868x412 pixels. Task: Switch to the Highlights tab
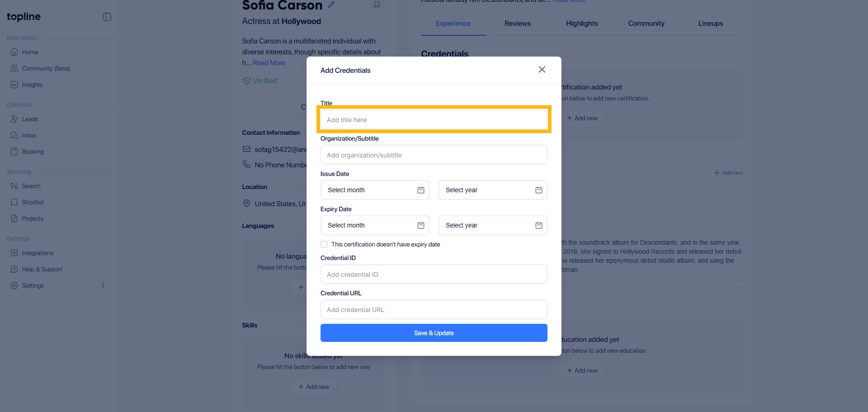click(x=582, y=24)
